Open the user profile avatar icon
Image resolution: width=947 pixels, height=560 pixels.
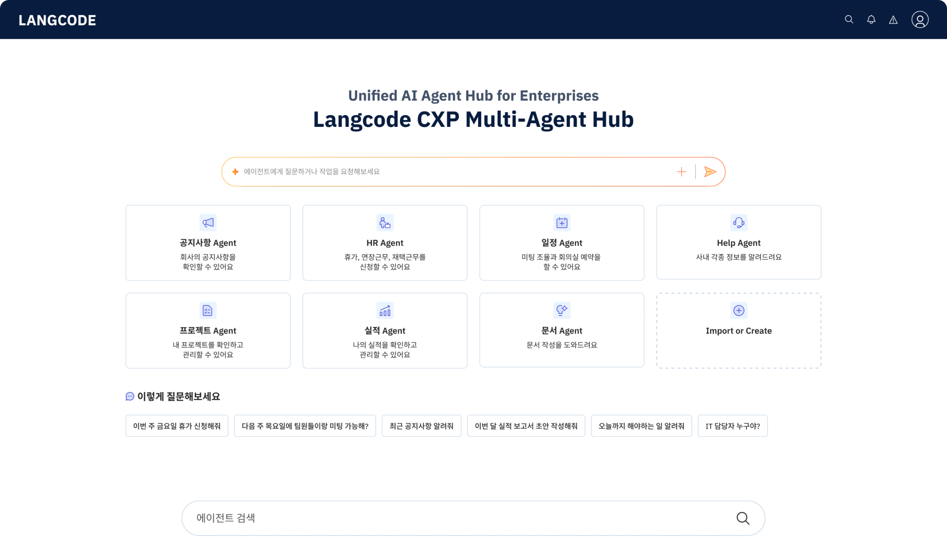pos(920,20)
